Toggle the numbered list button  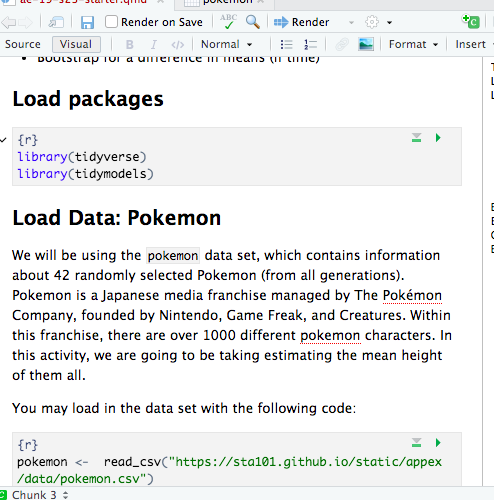click(x=310, y=44)
